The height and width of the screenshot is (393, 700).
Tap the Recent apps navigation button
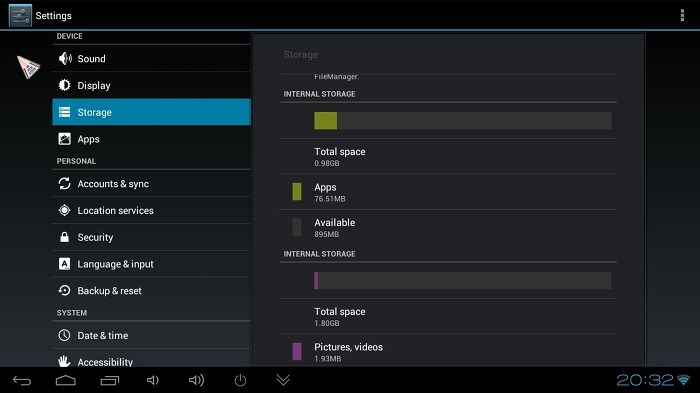[x=109, y=380]
